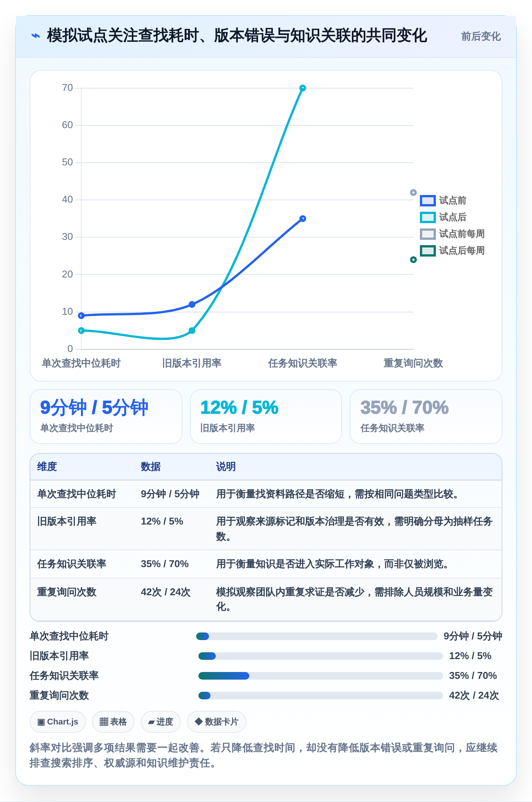
Task: Click the cyan 试点后 legend color box
Action: click(x=427, y=217)
